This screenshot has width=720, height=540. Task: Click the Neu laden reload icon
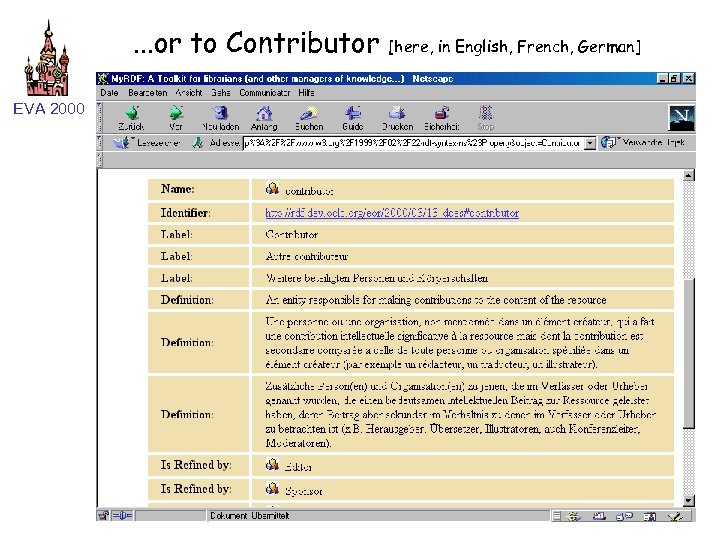[220, 112]
